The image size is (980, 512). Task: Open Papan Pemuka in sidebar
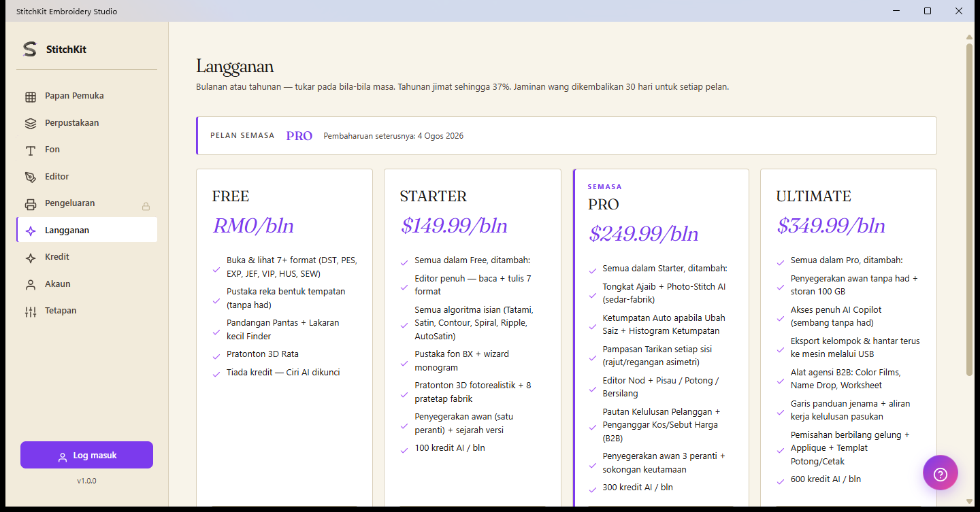click(87, 96)
